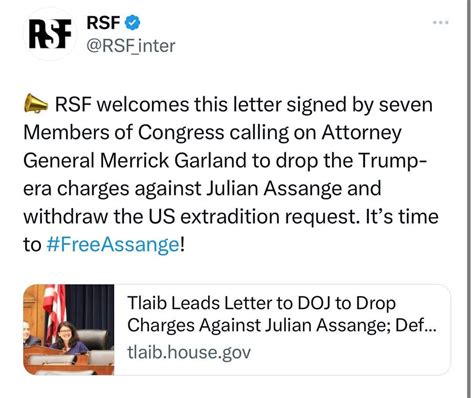Click the 'Members of Congress' phrase
Screen dimensions: 474x398
124,132
